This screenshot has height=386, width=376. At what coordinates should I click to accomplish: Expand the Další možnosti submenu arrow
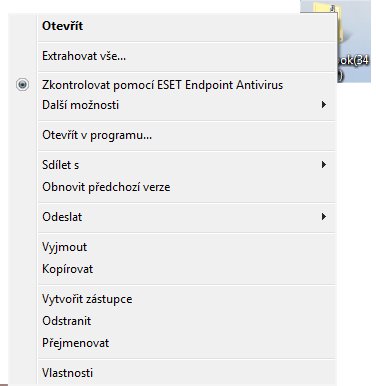pos(323,105)
